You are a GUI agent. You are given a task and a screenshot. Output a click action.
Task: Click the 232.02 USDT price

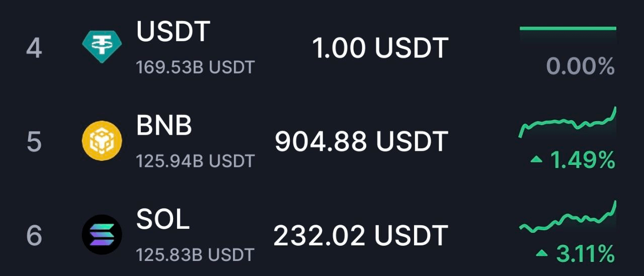[361, 235]
